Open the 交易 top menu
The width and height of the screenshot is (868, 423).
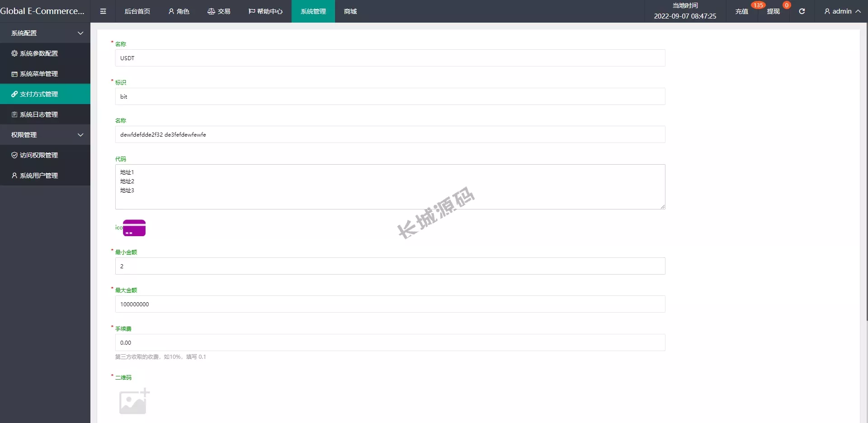(x=219, y=11)
